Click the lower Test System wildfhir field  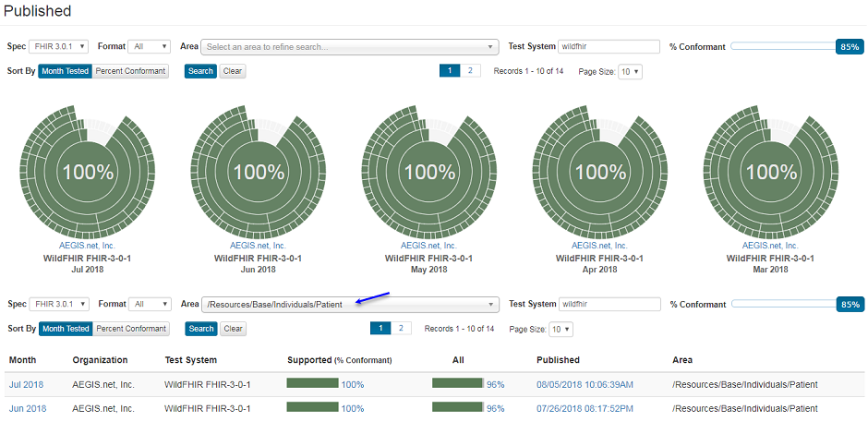(x=609, y=304)
